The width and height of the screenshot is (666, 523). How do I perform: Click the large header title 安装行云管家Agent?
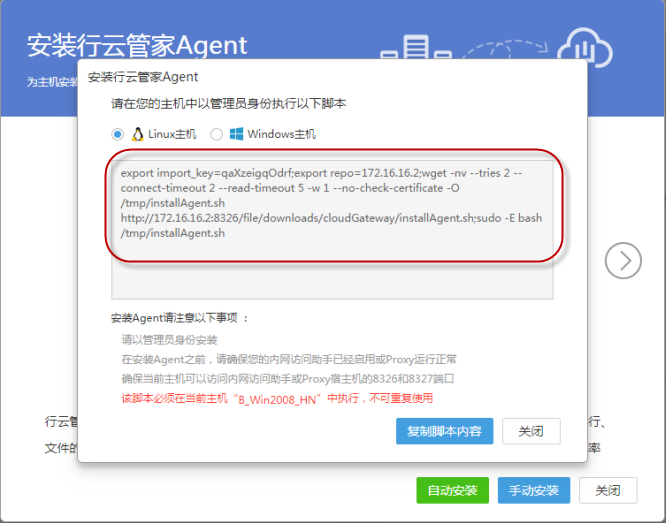pyautogui.click(x=137, y=45)
